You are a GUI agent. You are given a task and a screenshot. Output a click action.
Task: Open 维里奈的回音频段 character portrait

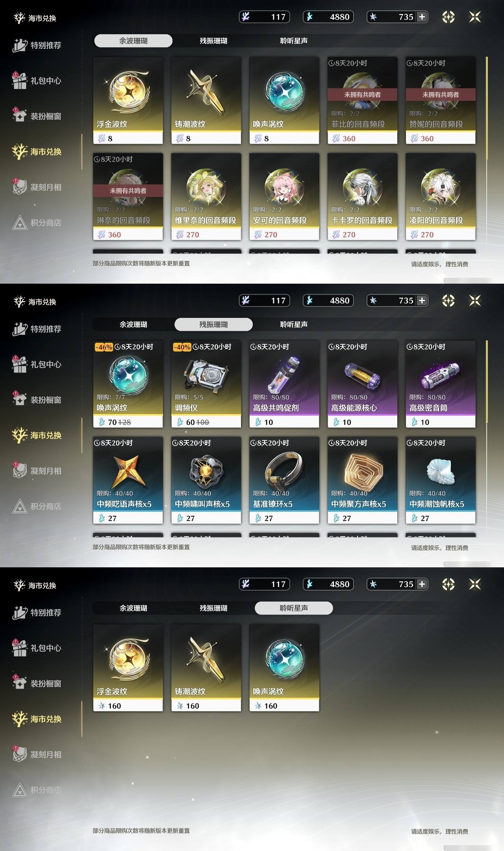tap(206, 188)
